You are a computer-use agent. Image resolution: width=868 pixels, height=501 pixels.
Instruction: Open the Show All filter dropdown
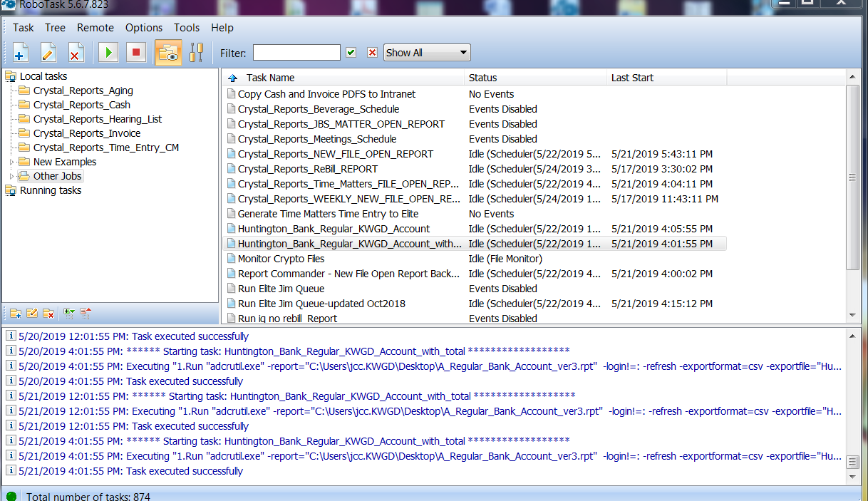point(427,53)
